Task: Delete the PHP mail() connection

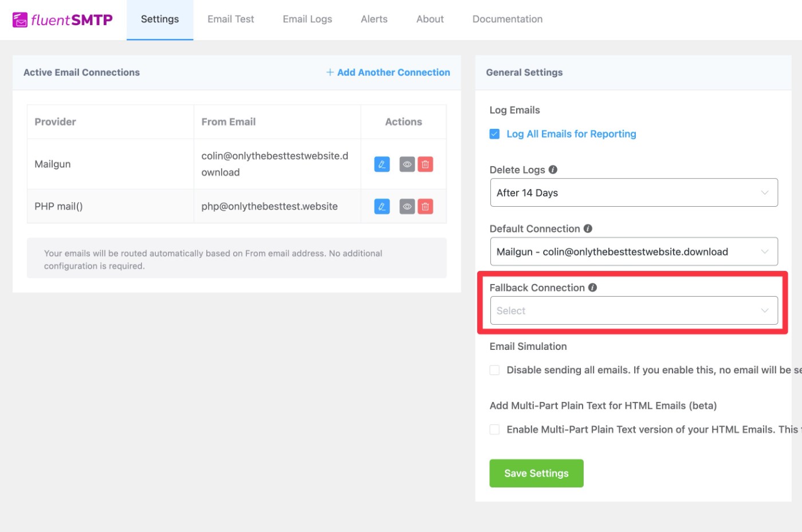Action: pyautogui.click(x=425, y=206)
